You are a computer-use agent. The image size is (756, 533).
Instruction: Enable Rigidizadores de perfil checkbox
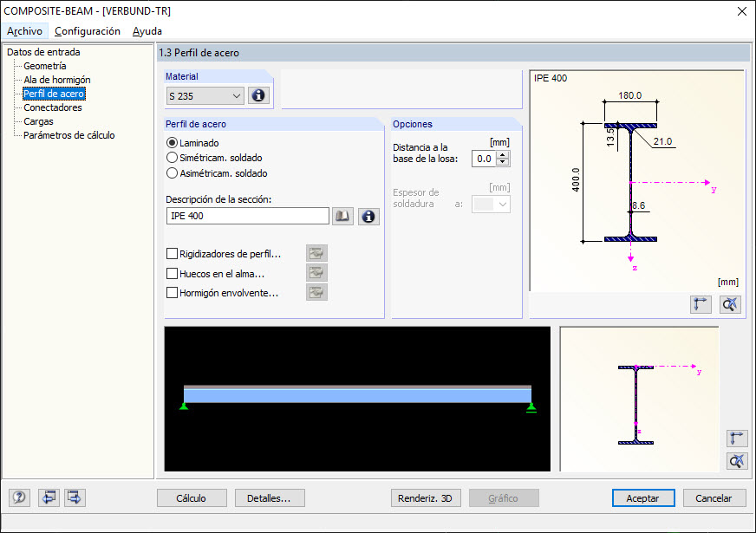172,253
